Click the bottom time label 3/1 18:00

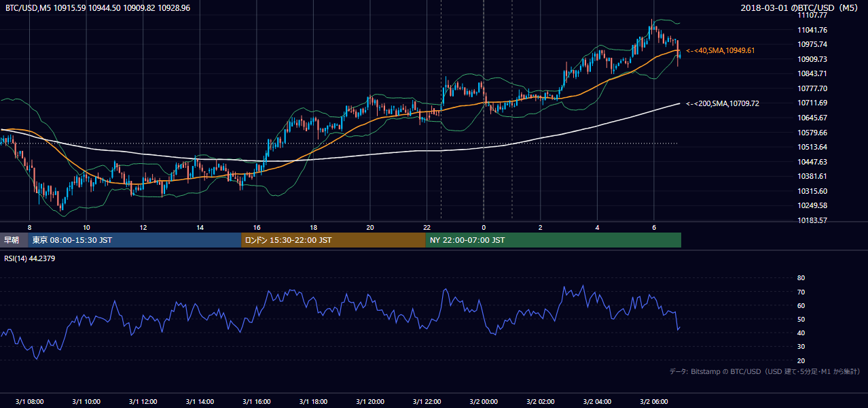coord(313,401)
